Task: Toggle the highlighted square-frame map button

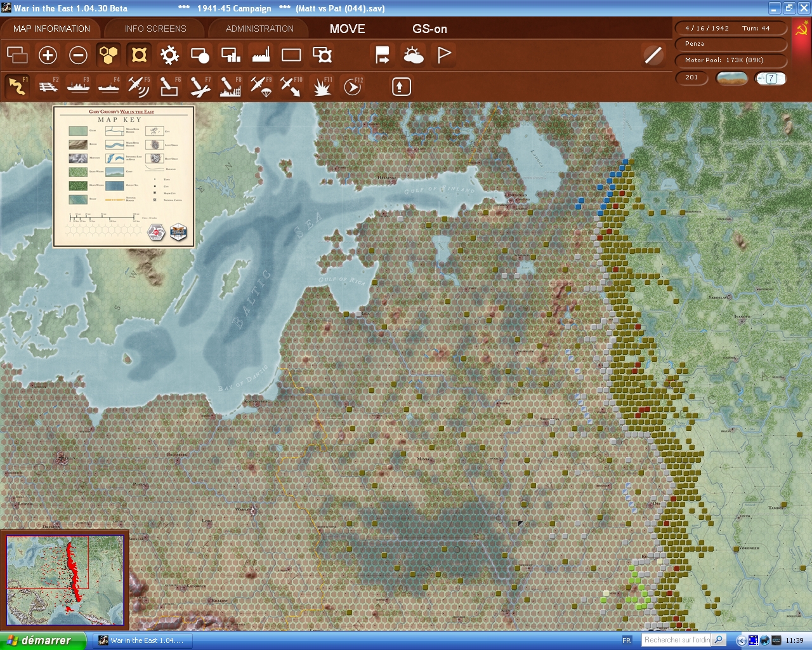Action: point(139,55)
